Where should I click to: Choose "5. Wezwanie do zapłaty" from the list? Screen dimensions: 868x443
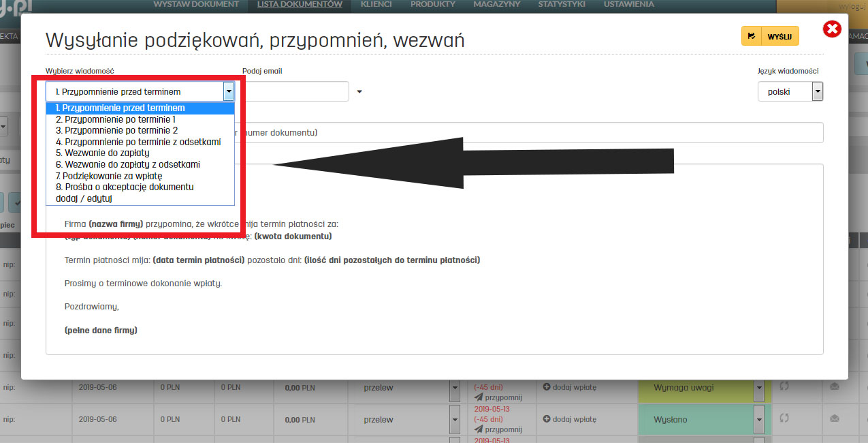pyautogui.click(x=102, y=153)
